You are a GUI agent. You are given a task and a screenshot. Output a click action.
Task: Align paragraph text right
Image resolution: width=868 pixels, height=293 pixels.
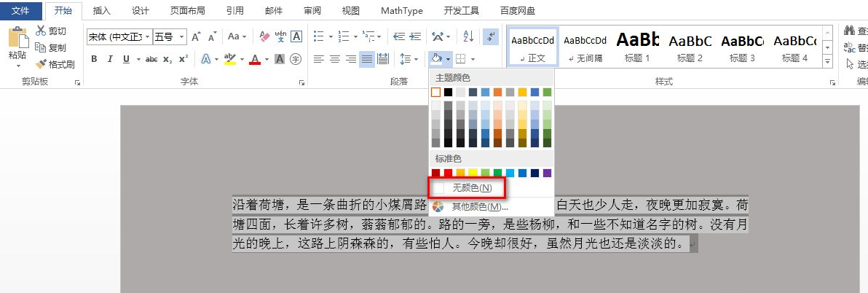[350, 59]
